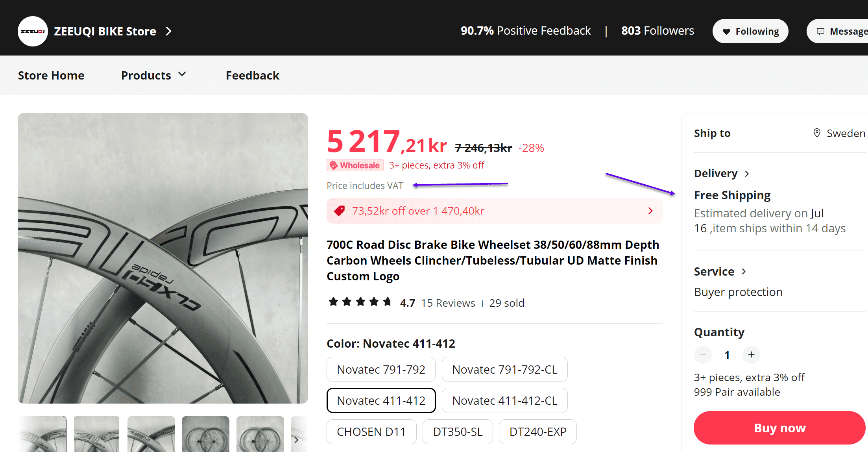Click the star rating icons
Screen dimensions: 868x452
[360, 302]
